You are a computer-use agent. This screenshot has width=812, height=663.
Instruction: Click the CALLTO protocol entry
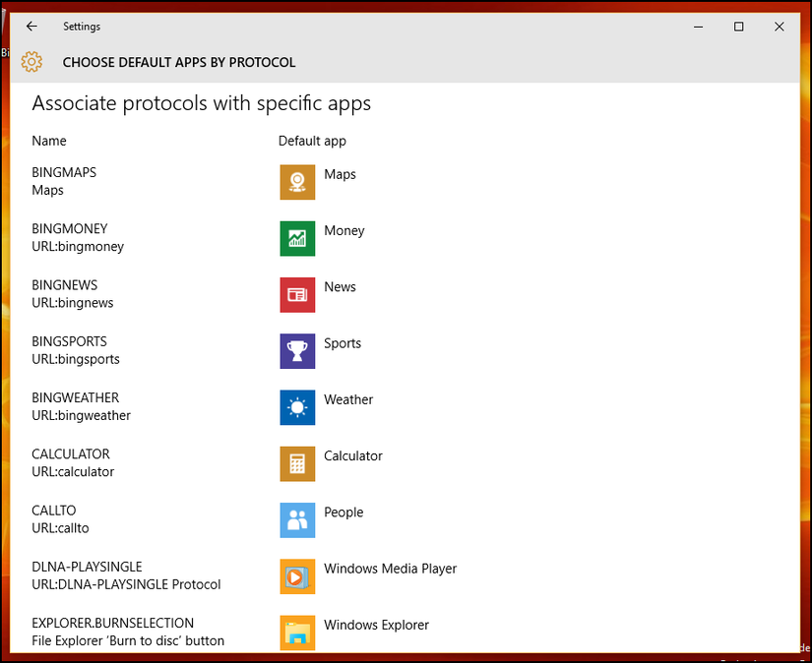54,511
